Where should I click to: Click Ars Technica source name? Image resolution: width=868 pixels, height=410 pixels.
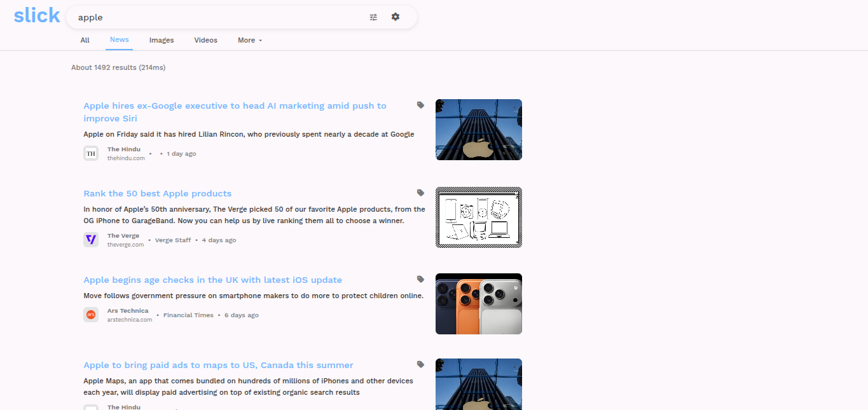[x=128, y=311]
